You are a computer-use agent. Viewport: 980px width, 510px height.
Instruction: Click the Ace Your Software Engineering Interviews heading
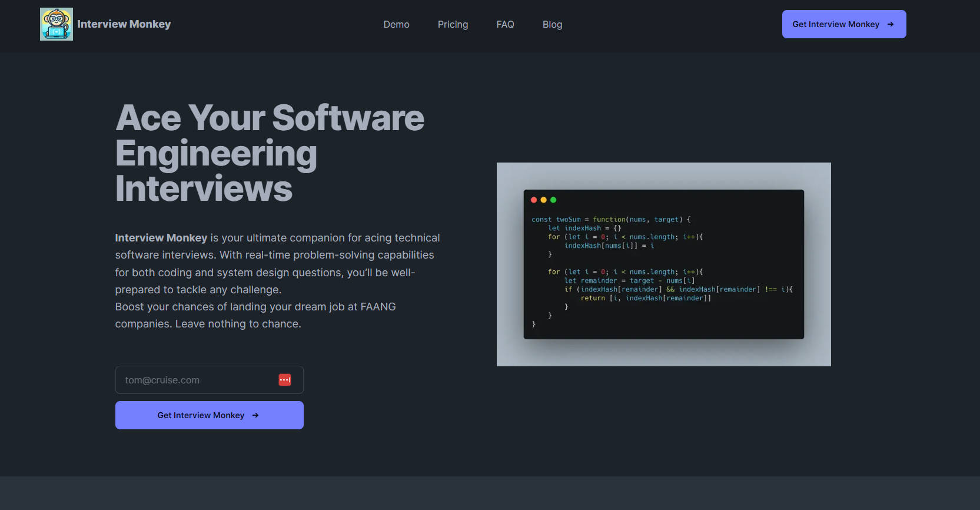click(x=269, y=153)
